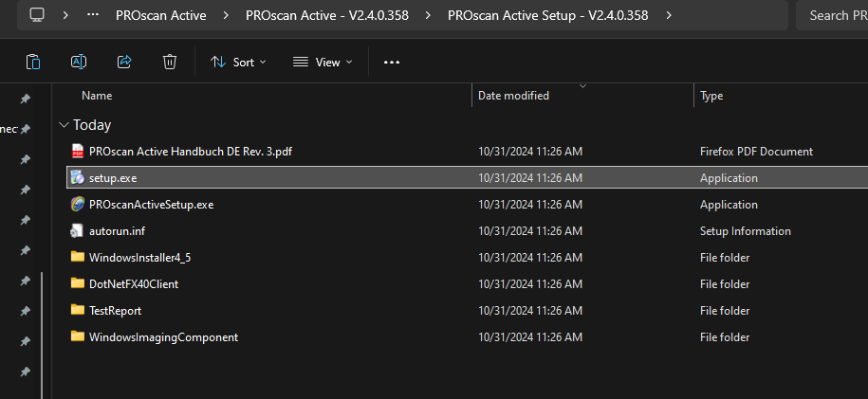
Task: Click the DotNetFX40Client folder icon
Action: coord(78,283)
